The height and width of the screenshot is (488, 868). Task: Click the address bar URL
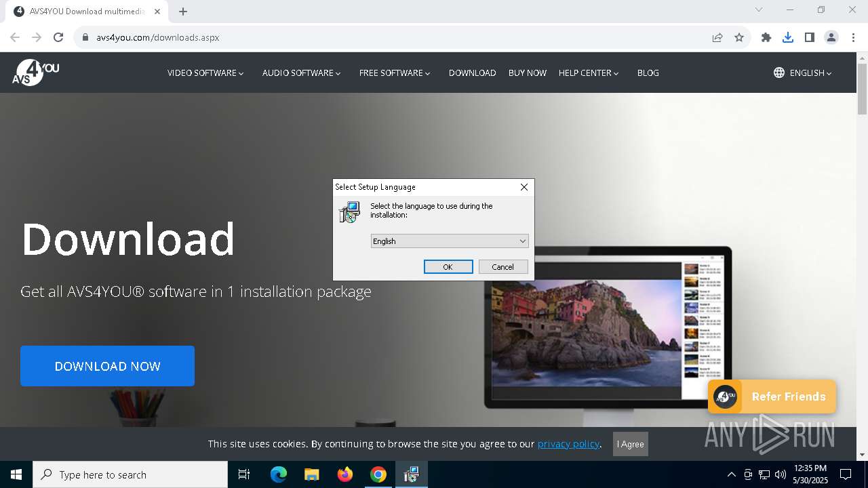(158, 37)
